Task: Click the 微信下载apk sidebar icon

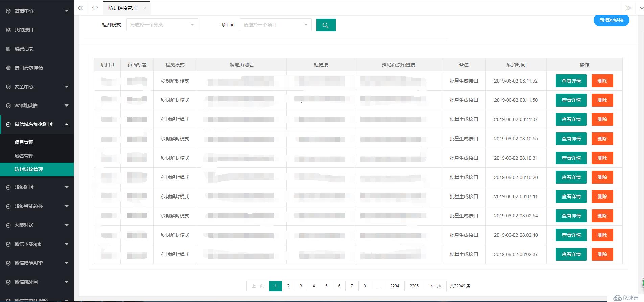Action: 8,244
